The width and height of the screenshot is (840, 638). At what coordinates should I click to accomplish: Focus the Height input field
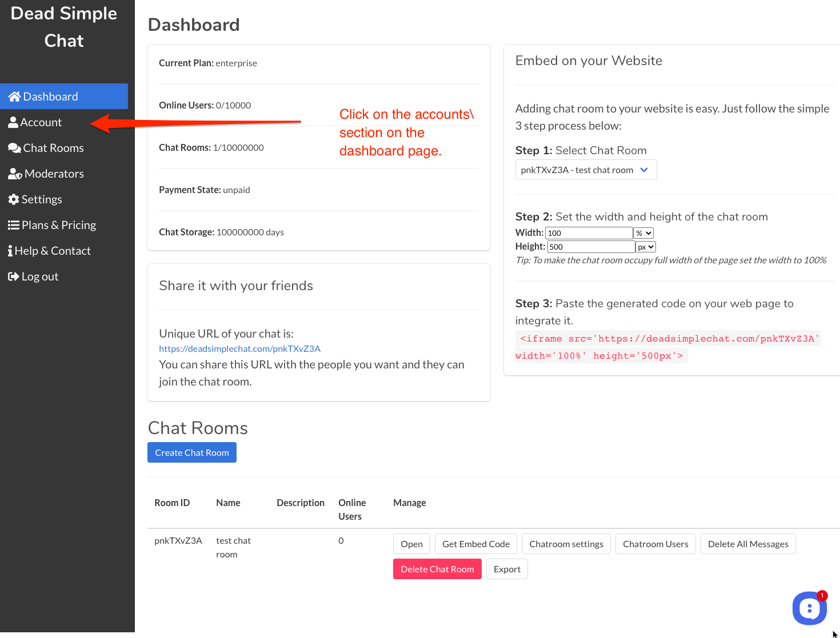(591, 247)
